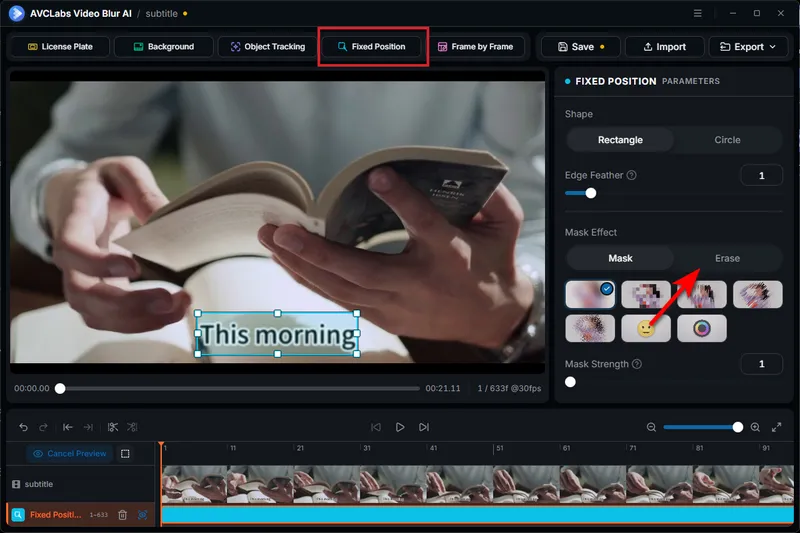
Task: Go to the next frame
Action: [x=424, y=427]
